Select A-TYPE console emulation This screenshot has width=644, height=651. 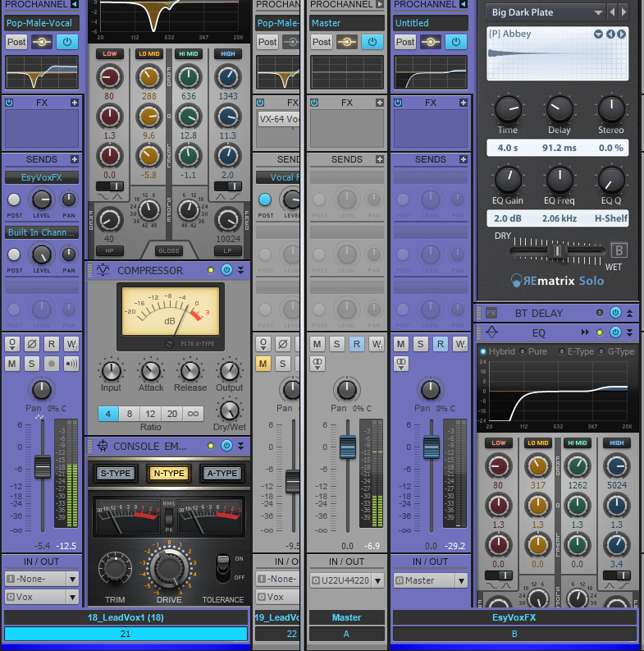point(222,474)
